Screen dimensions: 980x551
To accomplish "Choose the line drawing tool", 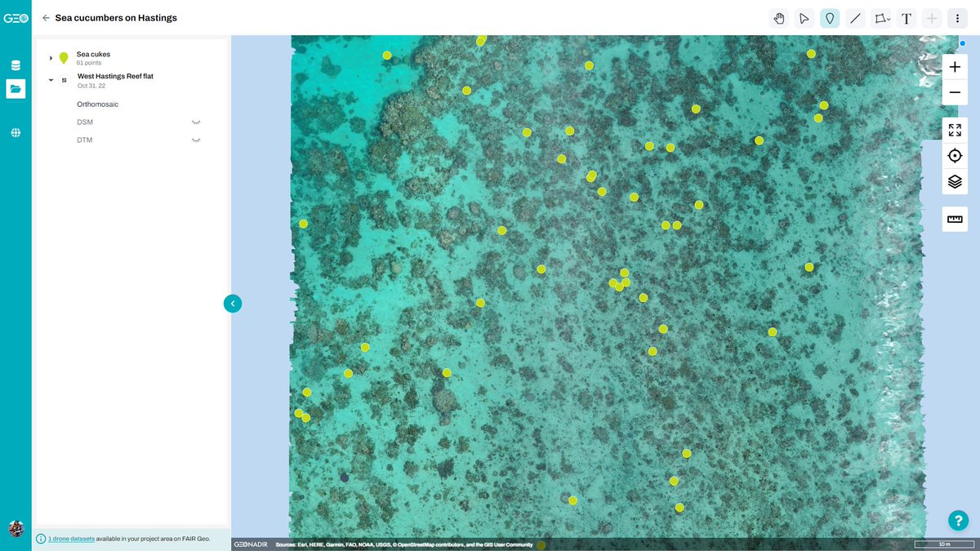I will point(855,18).
